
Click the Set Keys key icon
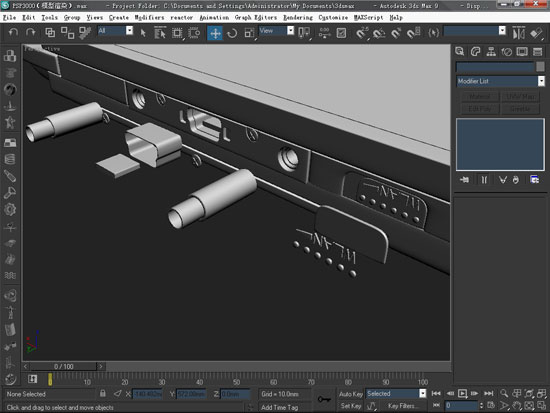[x=324, y=399]
